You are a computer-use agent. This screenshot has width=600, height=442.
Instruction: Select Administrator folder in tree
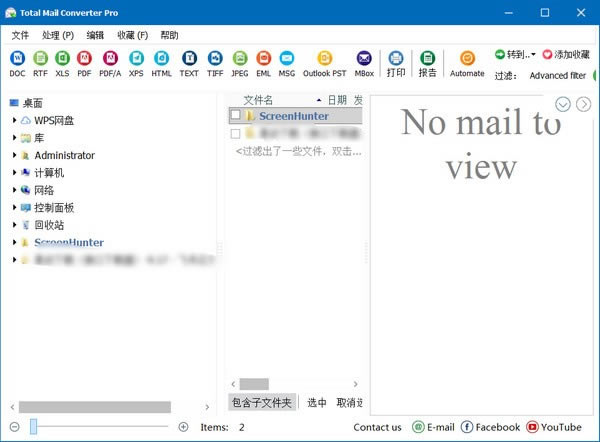coord(65,155)
